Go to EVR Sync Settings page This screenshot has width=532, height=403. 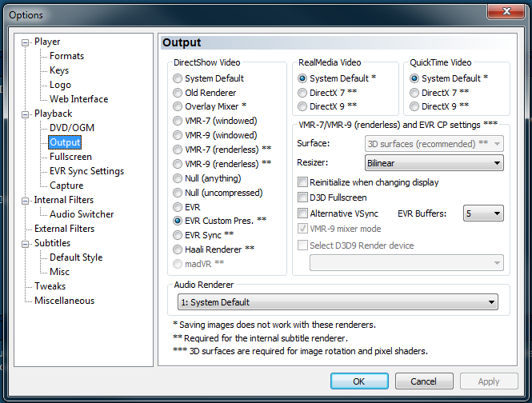coord(86,171)
